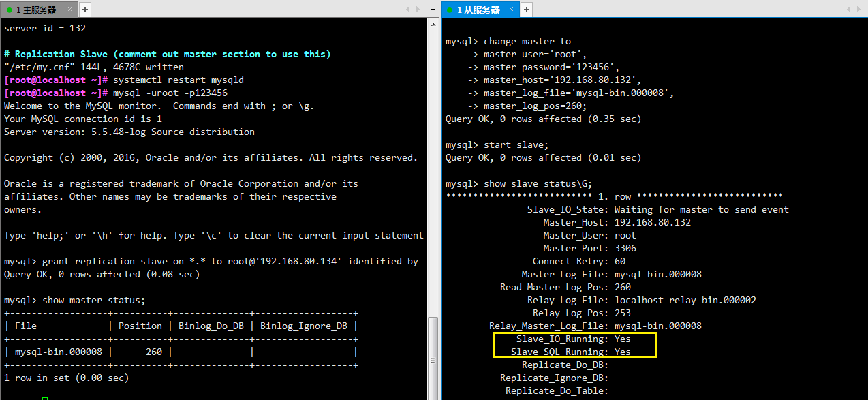This screenshot has height=400, width=868.
Task: Click 'Binlog_Do_DB' column header
Action: (211, 326)
